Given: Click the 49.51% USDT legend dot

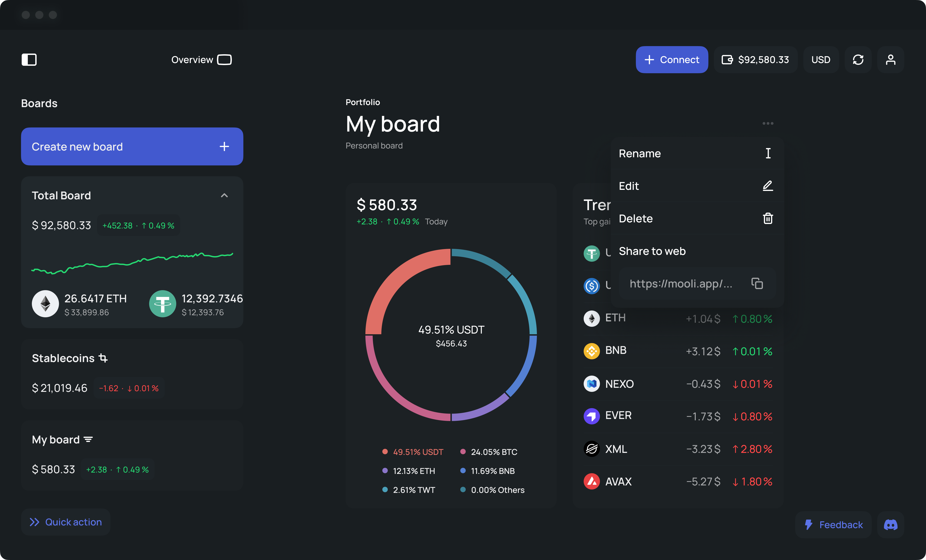Looking at the screenshot, I should (x=385, y=452).
